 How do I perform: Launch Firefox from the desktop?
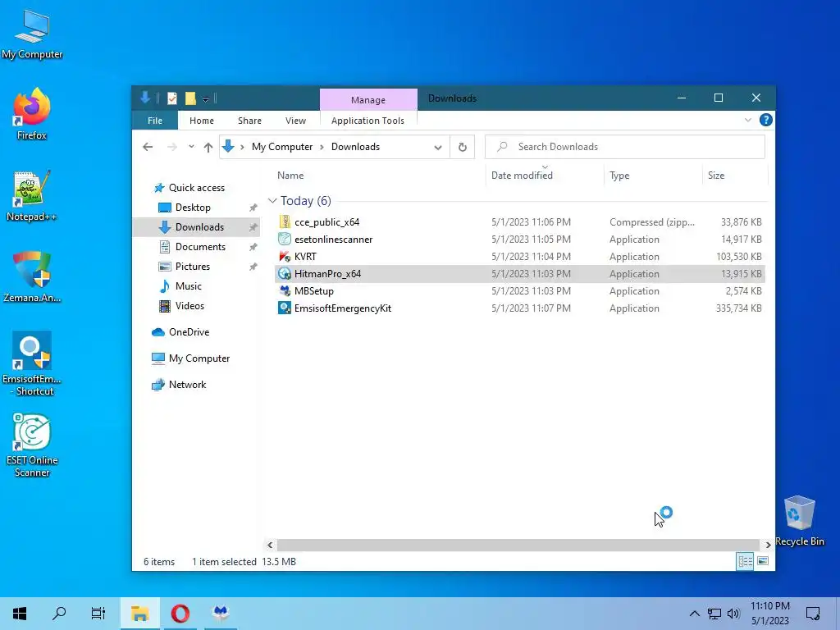click(x=32, y=114)
